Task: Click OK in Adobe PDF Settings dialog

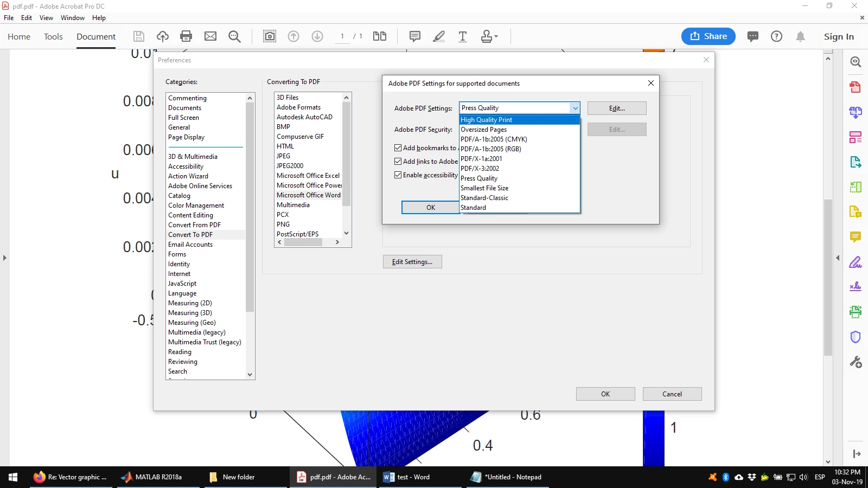Action: tap(431, 208)
